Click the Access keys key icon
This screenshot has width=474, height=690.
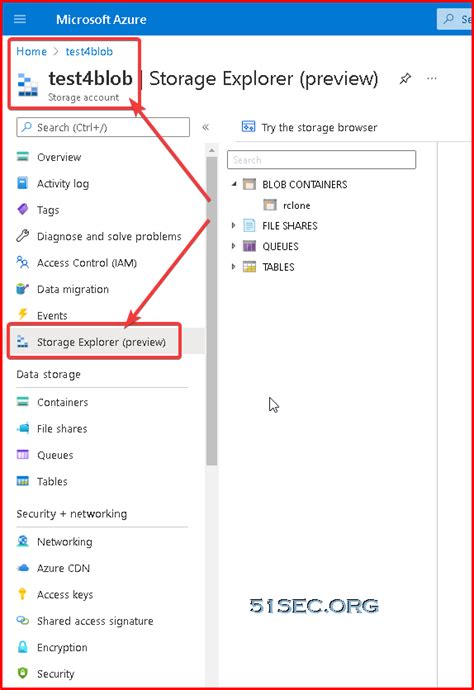pyautogui.click(x=22, y=594)
